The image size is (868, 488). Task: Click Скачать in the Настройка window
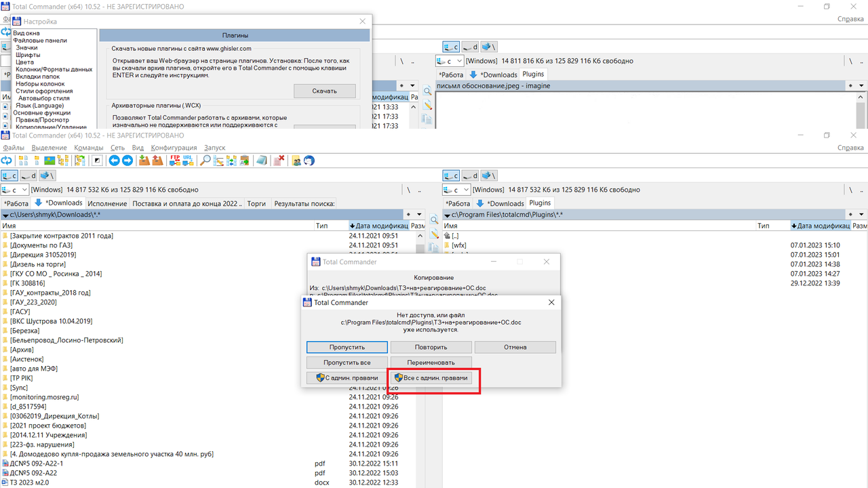(324, 91)
